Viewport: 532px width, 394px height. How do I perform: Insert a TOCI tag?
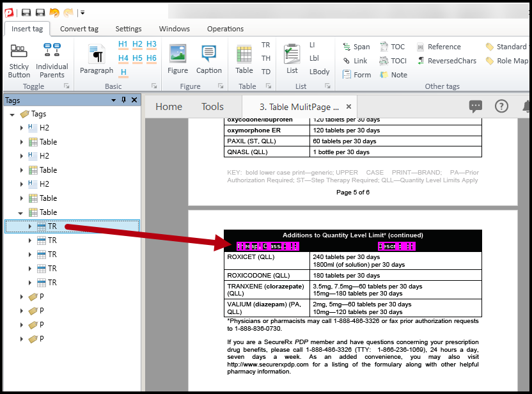(x=393, y=61)
